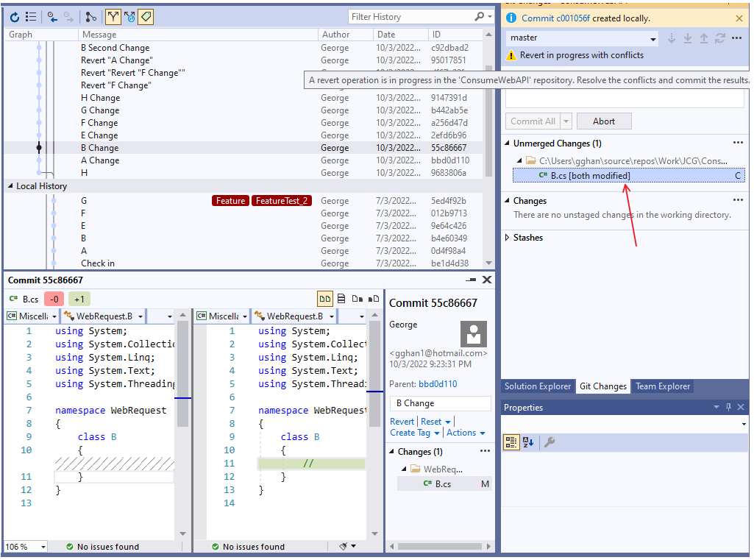Open the more actions ellipsis next to master

click(736, 38)
